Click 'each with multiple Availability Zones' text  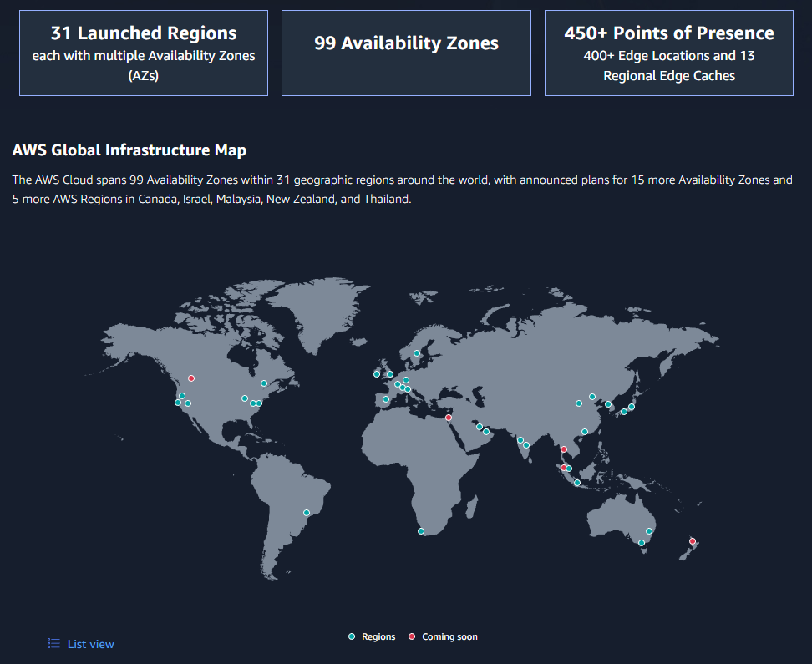144,56
